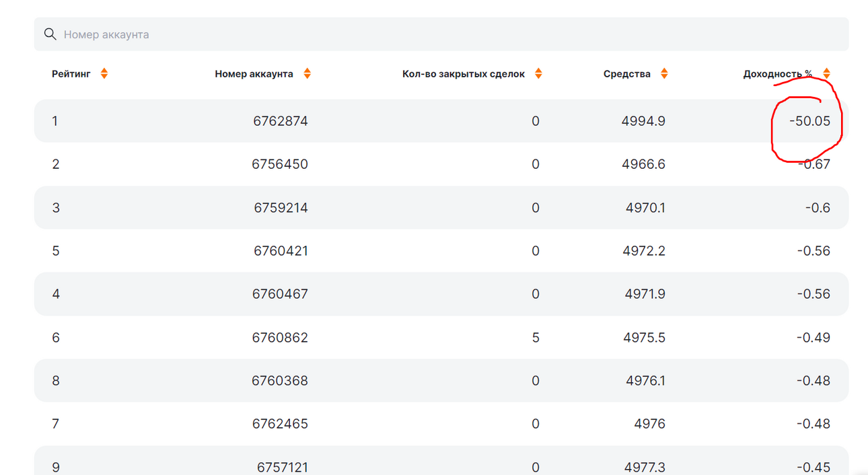Screen dimensions: 868x475
Task: Click funds value 4966.6
Action: [644, 164]
